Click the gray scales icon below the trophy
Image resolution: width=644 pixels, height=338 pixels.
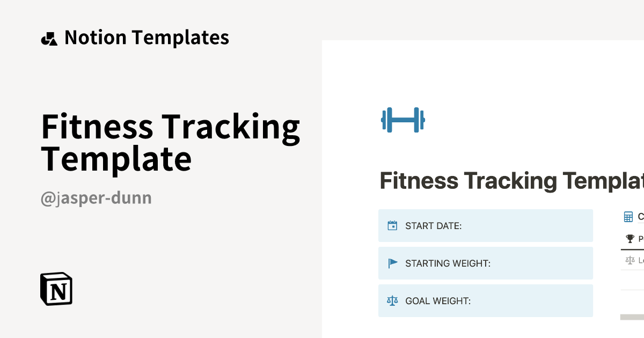pyautogui.click(x=629, y=259)
